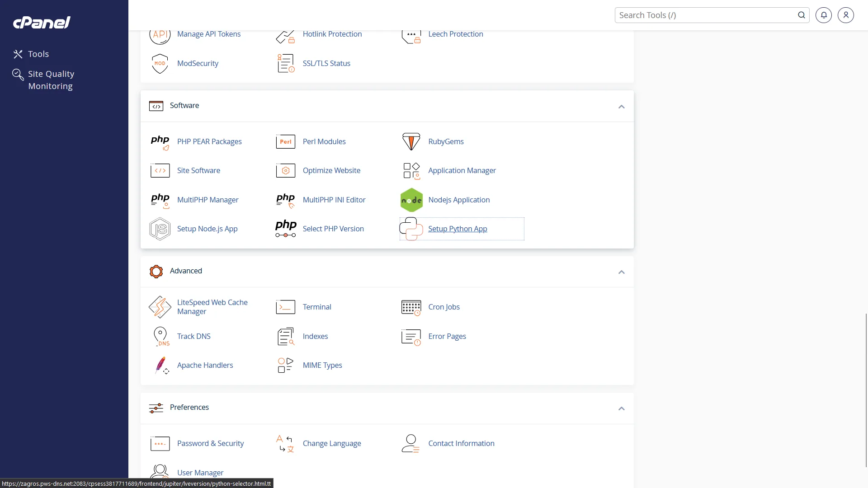Click the LiteSpeed Web Cache Manager icon

tap(160, 307)
